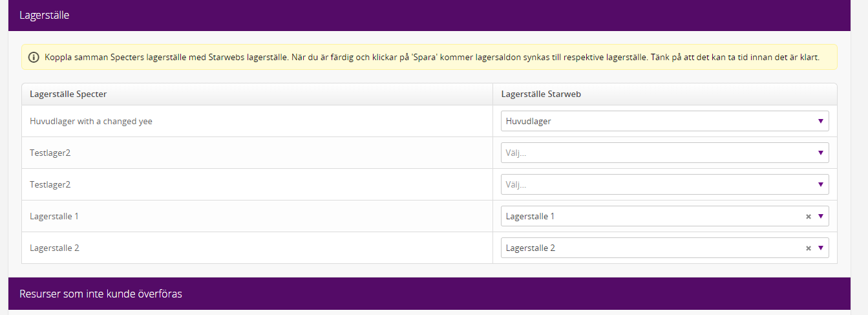Click the yellow information notice text
This screenshot has width=868, height=315.
click(x=432, y=58)
